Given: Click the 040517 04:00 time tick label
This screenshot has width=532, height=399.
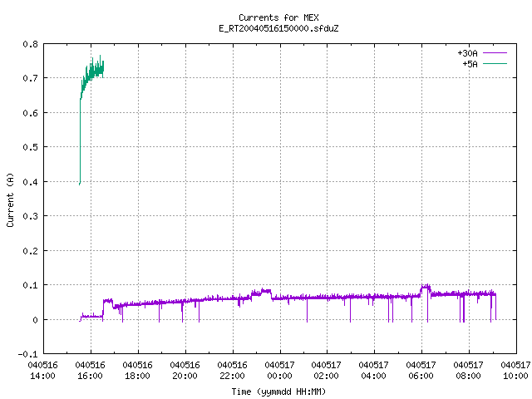Looking at the screenshot, I should coord(373,371).
